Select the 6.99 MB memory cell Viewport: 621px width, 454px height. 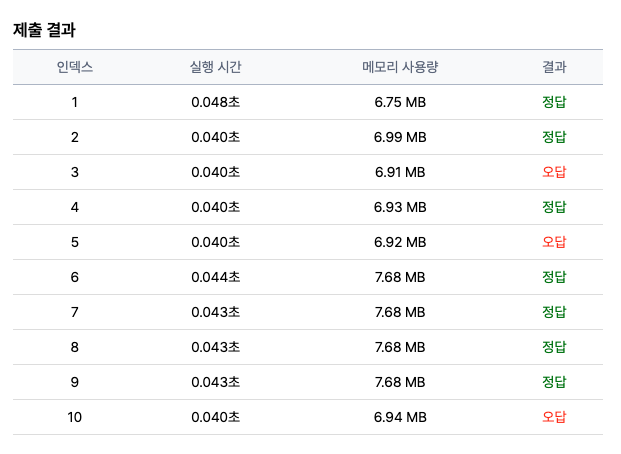[x=400, y=137]
